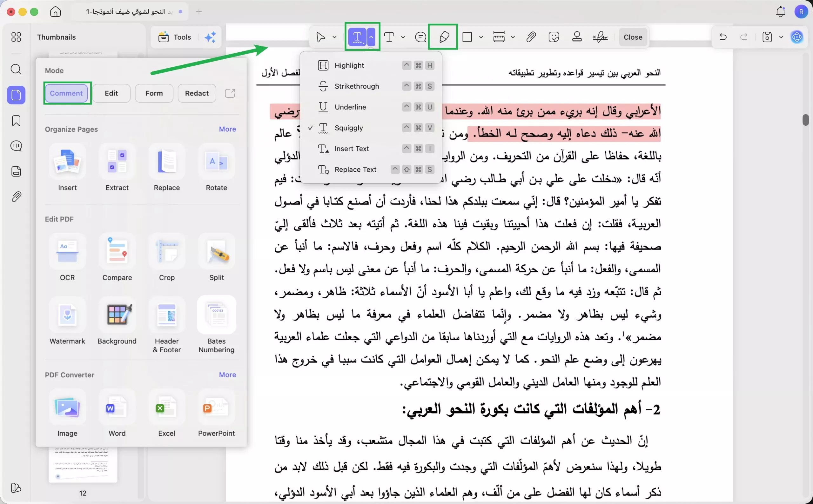Switch to Edit mode
Screen dimensions: 813x504
(x=111, y=93)
